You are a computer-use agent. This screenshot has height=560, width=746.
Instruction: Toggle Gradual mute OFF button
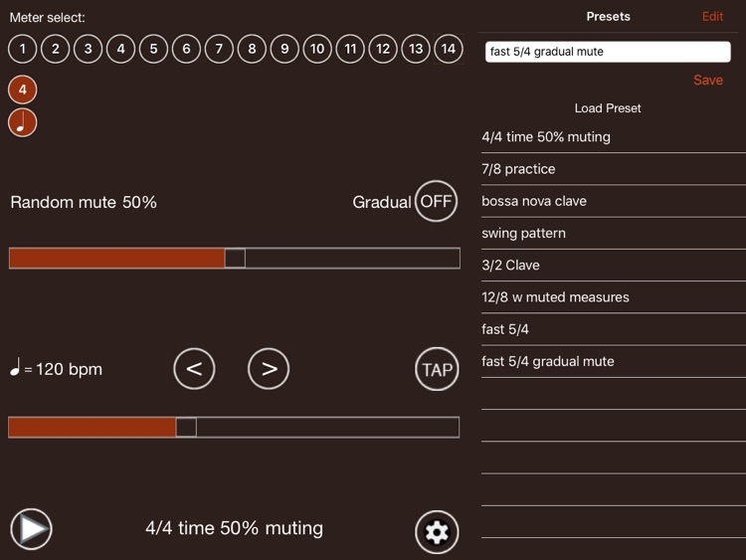tap(436, 201)
